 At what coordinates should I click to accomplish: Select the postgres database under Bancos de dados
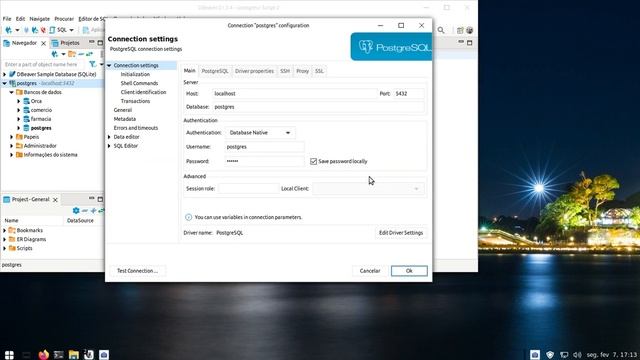point(41,128)
